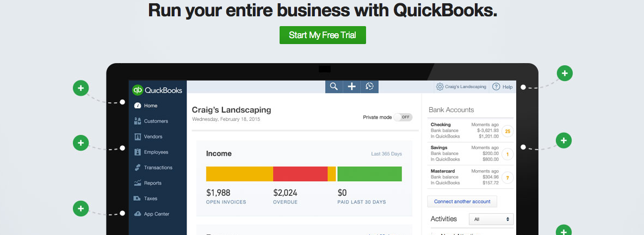The height and width of the screenshot is (235, 644).
Task: Go to Transactions in the sidebar
Action: pyautogui.click(x=158, y=168)
